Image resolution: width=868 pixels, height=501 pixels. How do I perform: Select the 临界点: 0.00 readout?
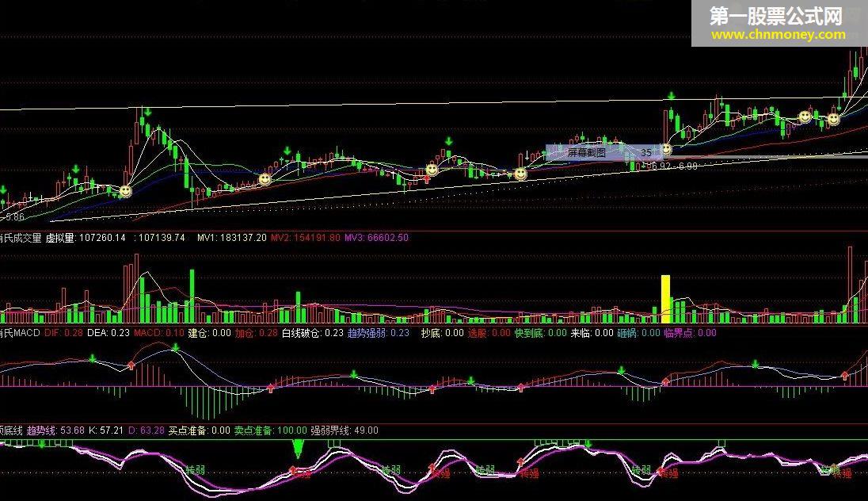(x=691, y=333)
